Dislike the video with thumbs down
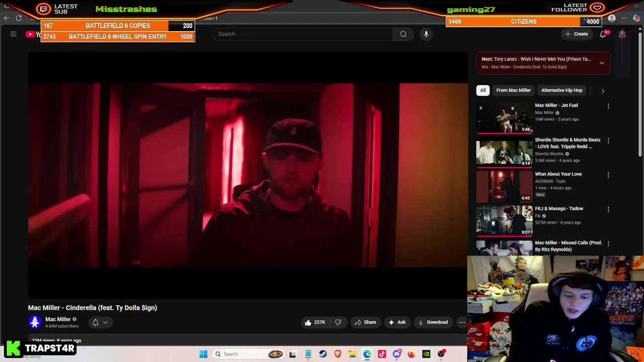This screenshot has height=362, width=644. [338, 322]
